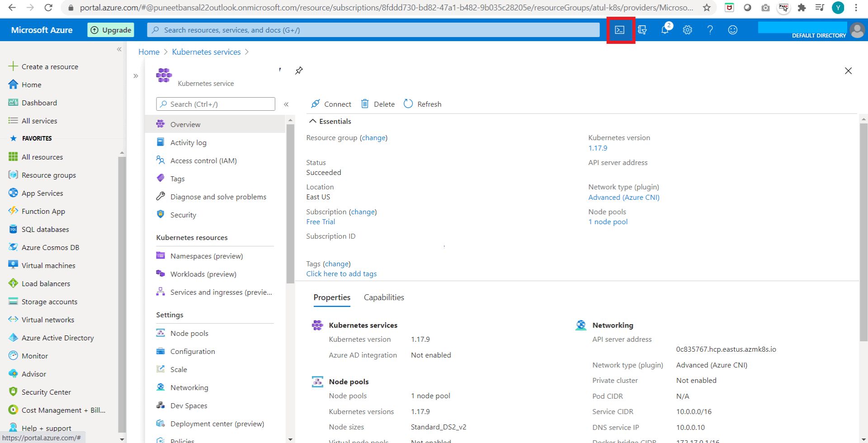Open Cost Management + Billing
Viewport: 868px width, 443px height.
57,410
